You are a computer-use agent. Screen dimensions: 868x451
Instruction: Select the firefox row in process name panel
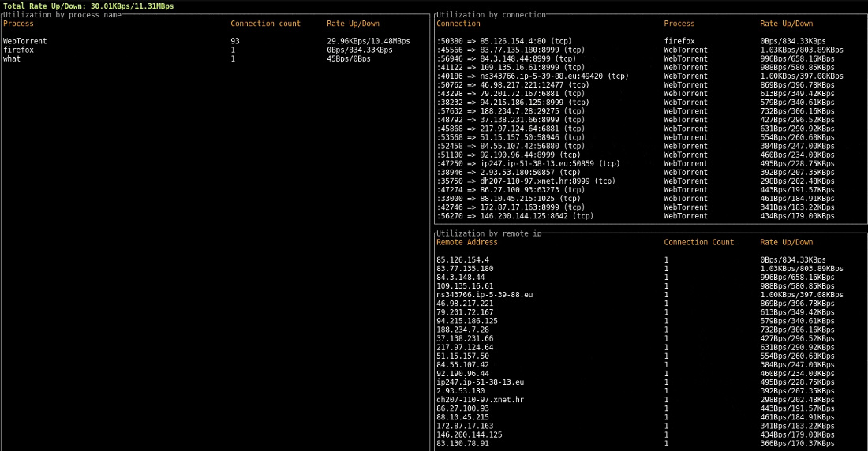click(x=18, y=50)
